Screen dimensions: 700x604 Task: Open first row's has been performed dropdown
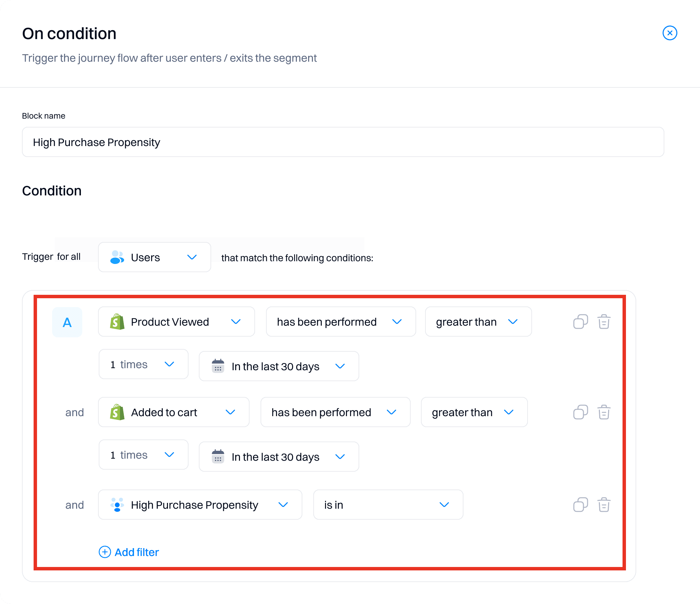coord(341,322)
